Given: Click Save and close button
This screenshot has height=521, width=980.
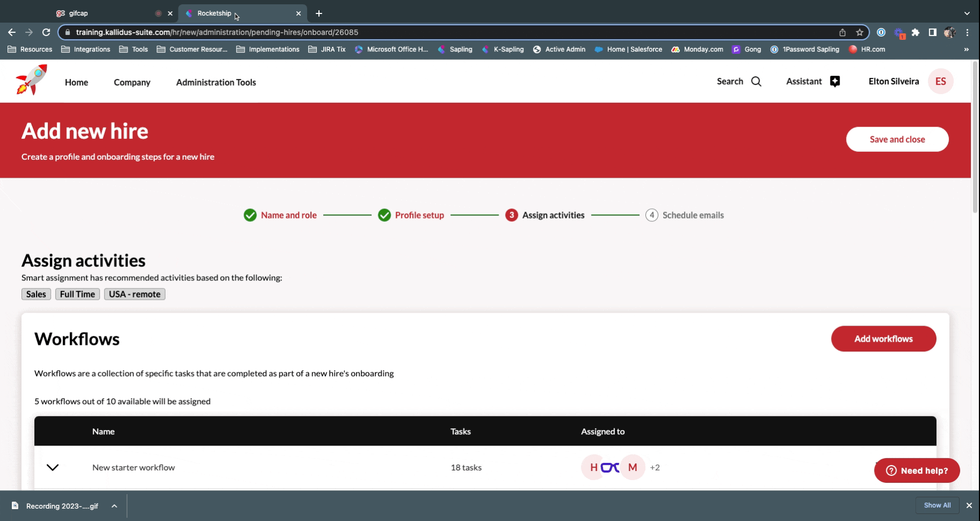Looking at the screenshot, I should 897,139.
